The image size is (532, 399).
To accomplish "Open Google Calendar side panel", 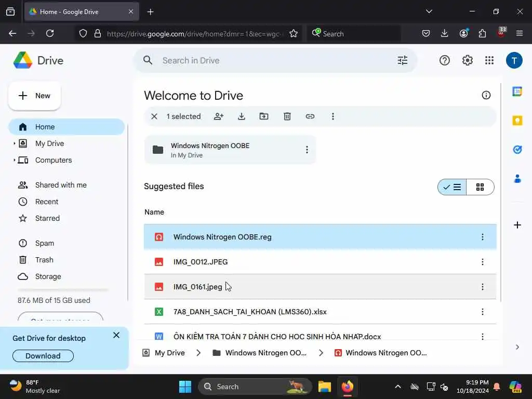I will click(x=517, y=91).
